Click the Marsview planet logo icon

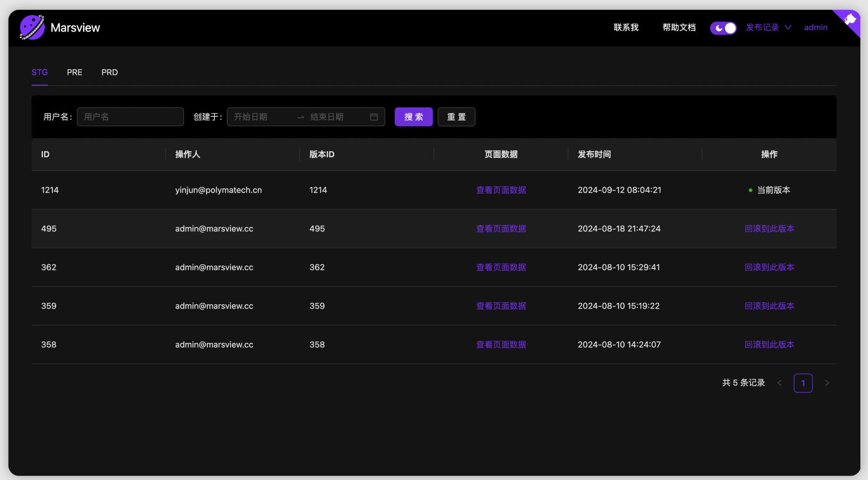(x=32, y=27)
